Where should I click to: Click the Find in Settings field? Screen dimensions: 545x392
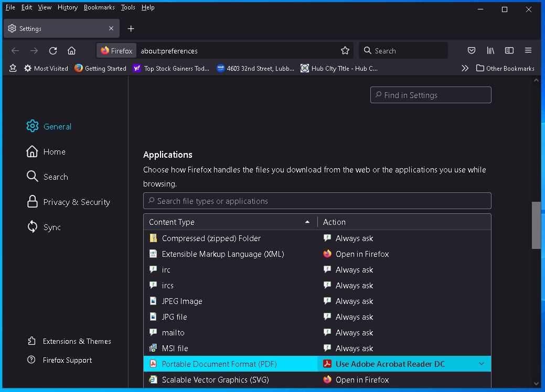point(431,95)
